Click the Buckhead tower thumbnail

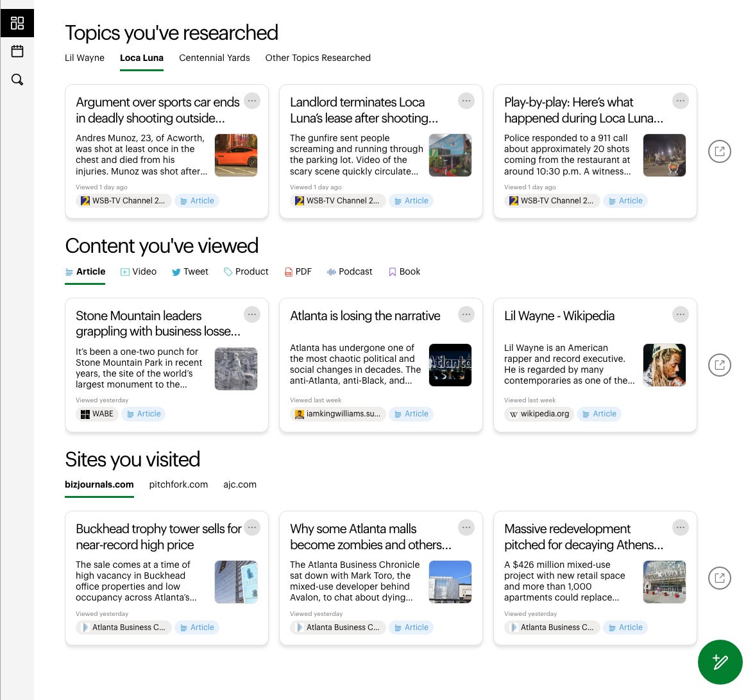point(236,582)
